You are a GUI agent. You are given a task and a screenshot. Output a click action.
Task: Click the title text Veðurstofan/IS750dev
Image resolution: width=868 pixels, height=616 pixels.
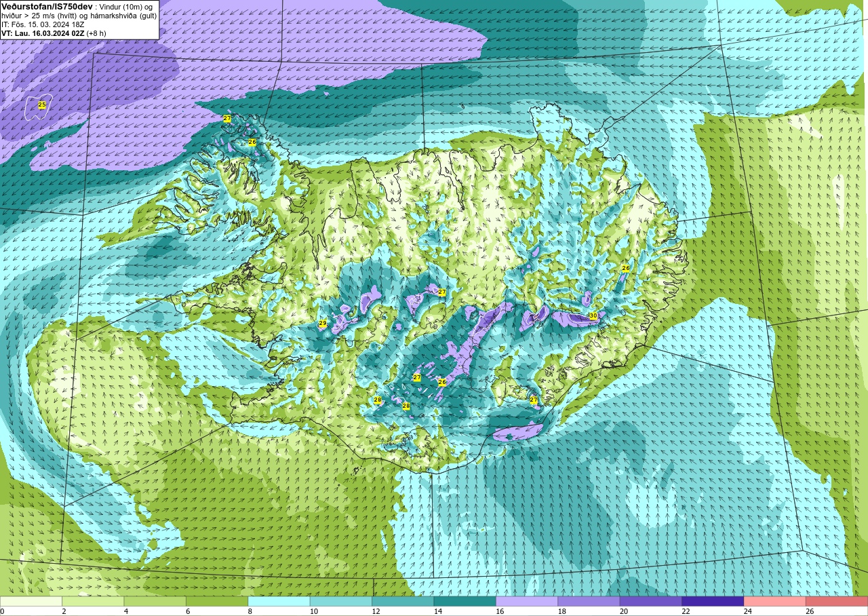(x=47, y=6)
